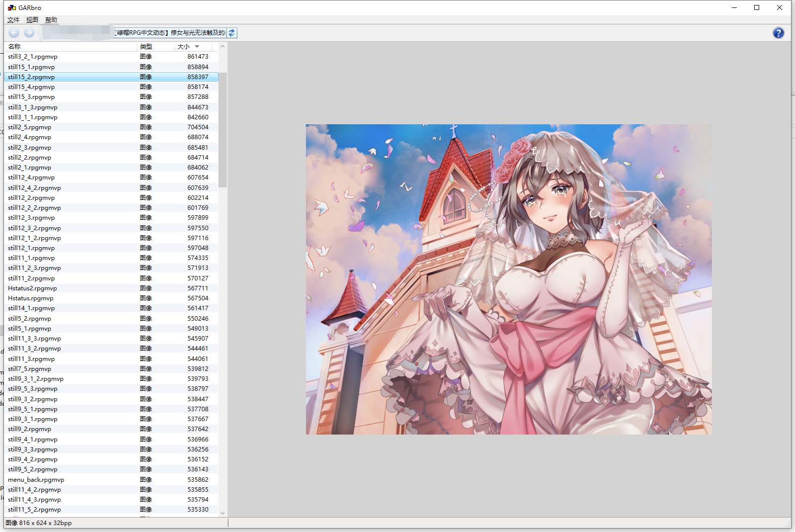The width and height of the screenshot is (795, 532).
Task: Select file still12_3.rpgmvp
Action: pyautogui.click(x=111, y=218)
